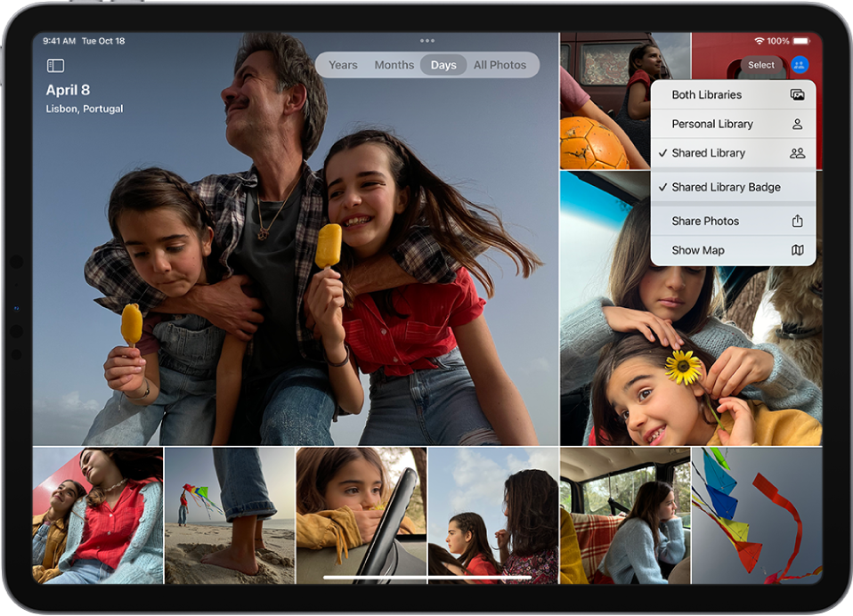Open the photo of girl leaning on car window
The image size is (853, 616).
coord(362,515)
